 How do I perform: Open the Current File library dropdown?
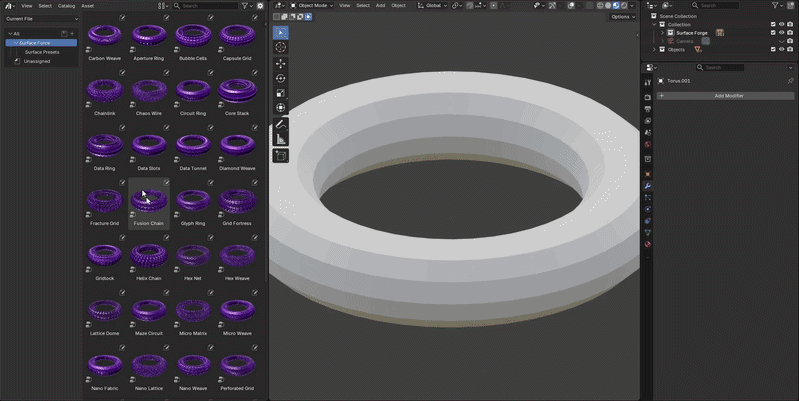pos(42,19)
